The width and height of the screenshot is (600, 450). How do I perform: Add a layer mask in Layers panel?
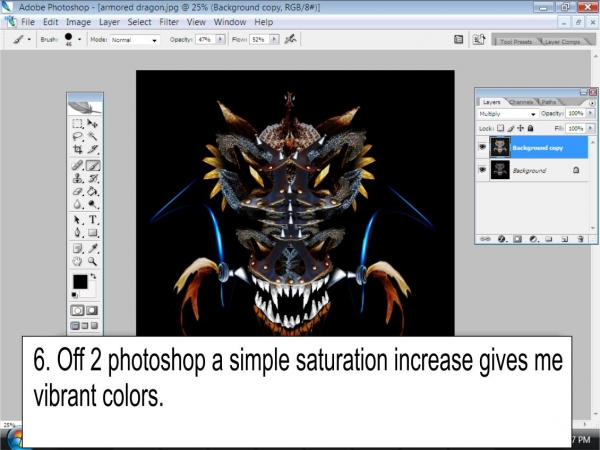click(x=517, y=239)
